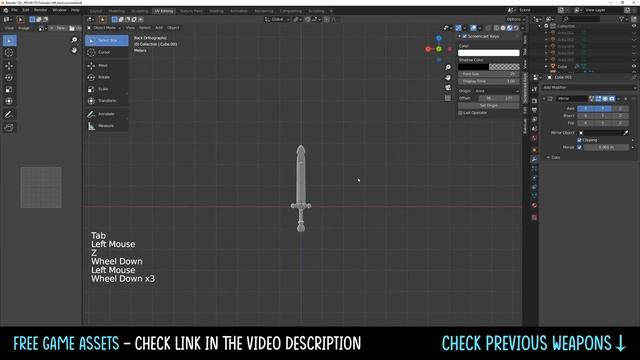Activate the Cursor tool in 3D viewport

[107, 52]
